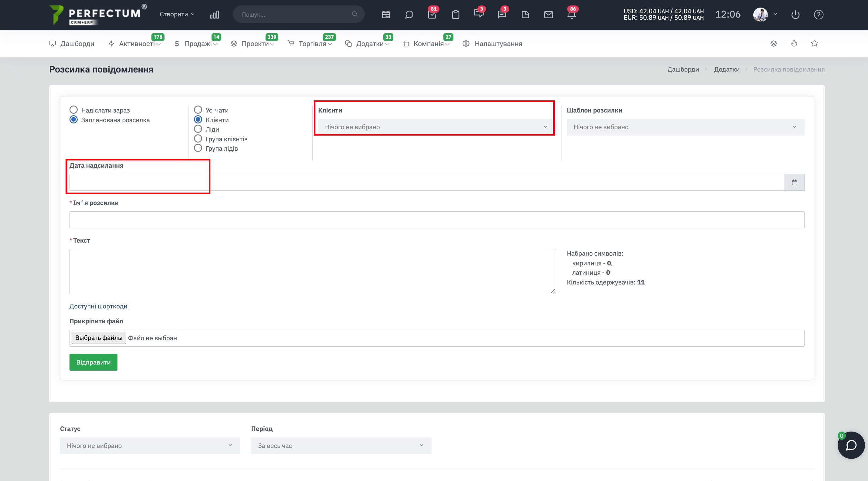Screen dimensions: 868x481
Task: Select the 'Запланована розсилка' radio option
Action: coord(73,119)
